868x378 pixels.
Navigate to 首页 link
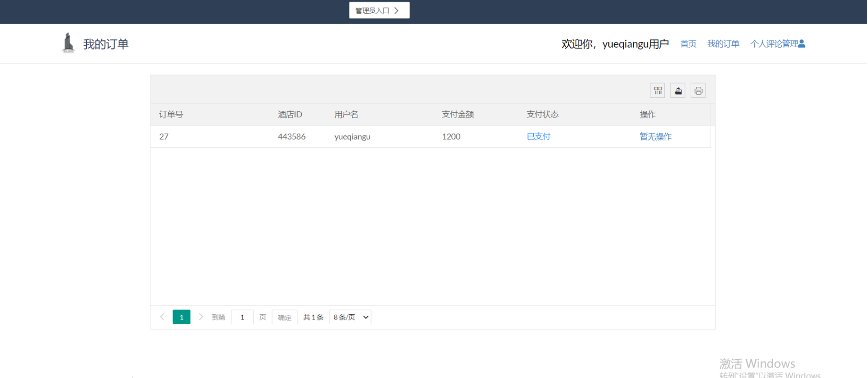[x=688, y=44]
